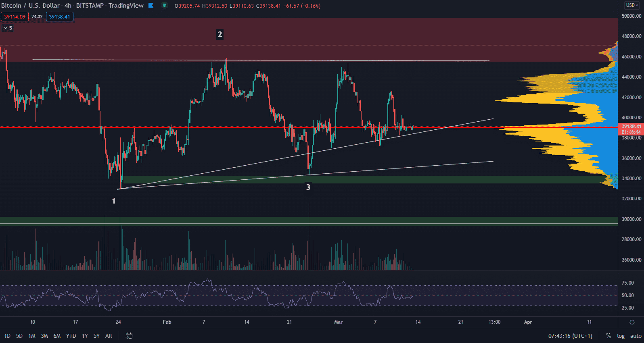Viewport: 644px width, 343px height.
Task: Open chart settings gear on time axis
Action: click(x=632, y=322)
